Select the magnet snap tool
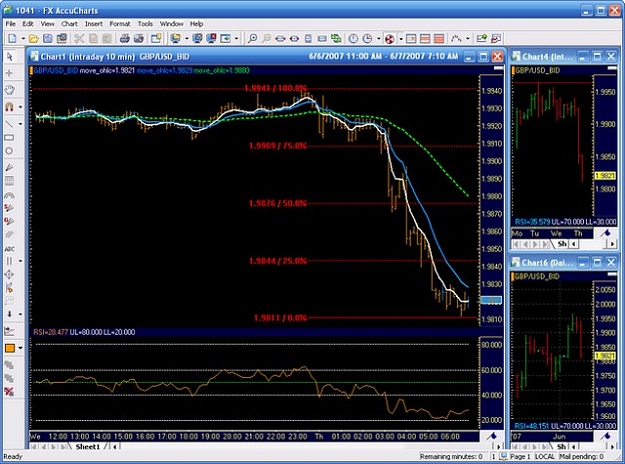Screen dimensions: 625x464 9,107
